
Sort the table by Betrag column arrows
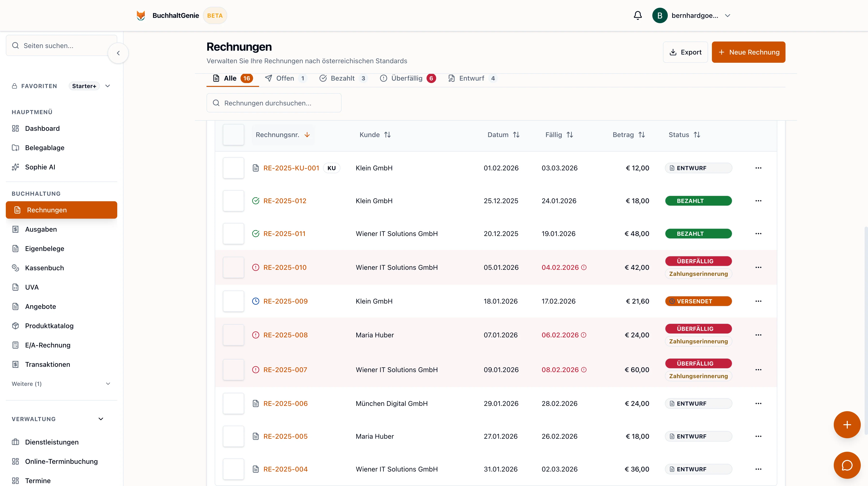click(641, 135)
